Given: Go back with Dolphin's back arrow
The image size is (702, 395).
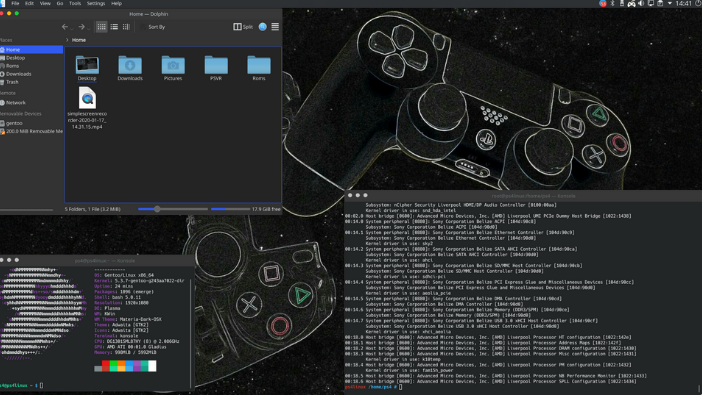Looking at the screenshot, I should (x=65, y=27).
